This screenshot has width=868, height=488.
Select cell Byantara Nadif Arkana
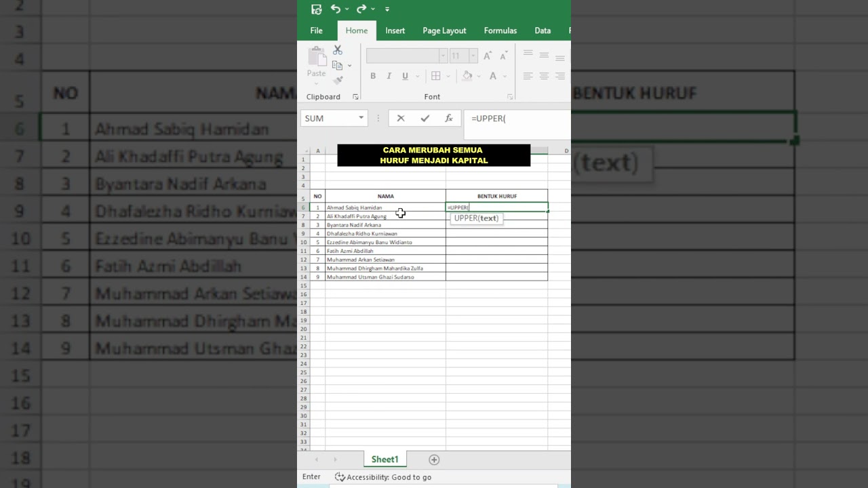pyautogui.click(x=385, y=225)
